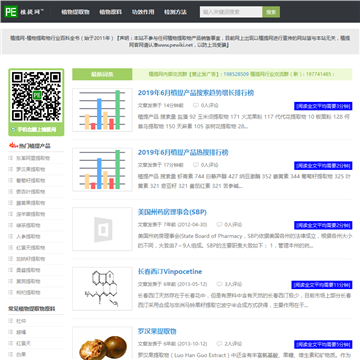
Task: Click comment bubble icon of hot search article
Action: 196,165
